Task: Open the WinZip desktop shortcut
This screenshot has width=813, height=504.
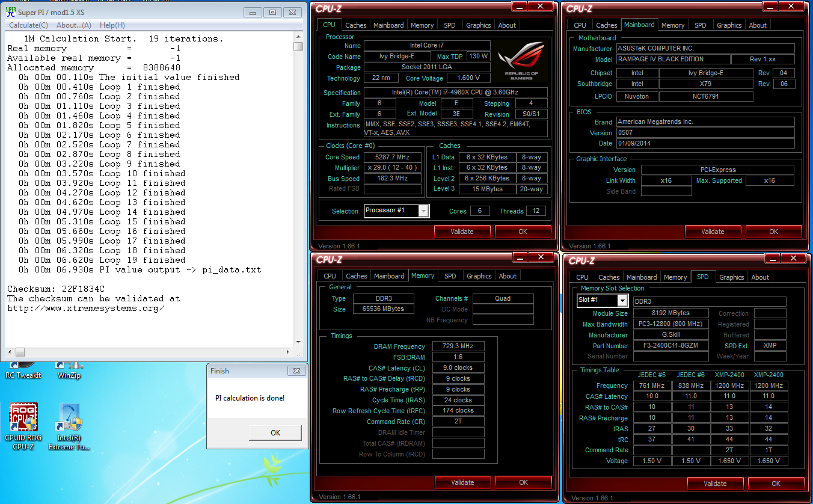Action: click(69, 370)
